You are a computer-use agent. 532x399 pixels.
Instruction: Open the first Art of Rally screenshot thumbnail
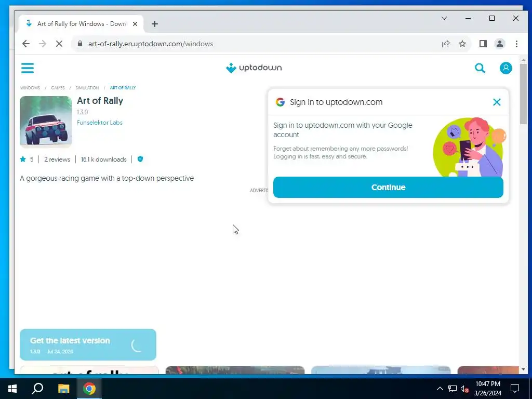89,370
